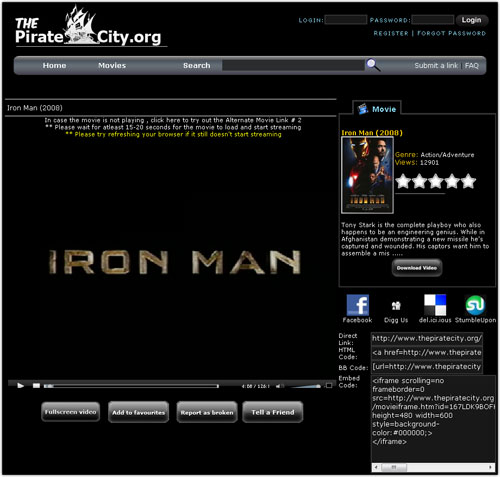Click the Pirate City ship logo
Screen dimensions: 500x477
pyautogui.click(x=80, y=25)
